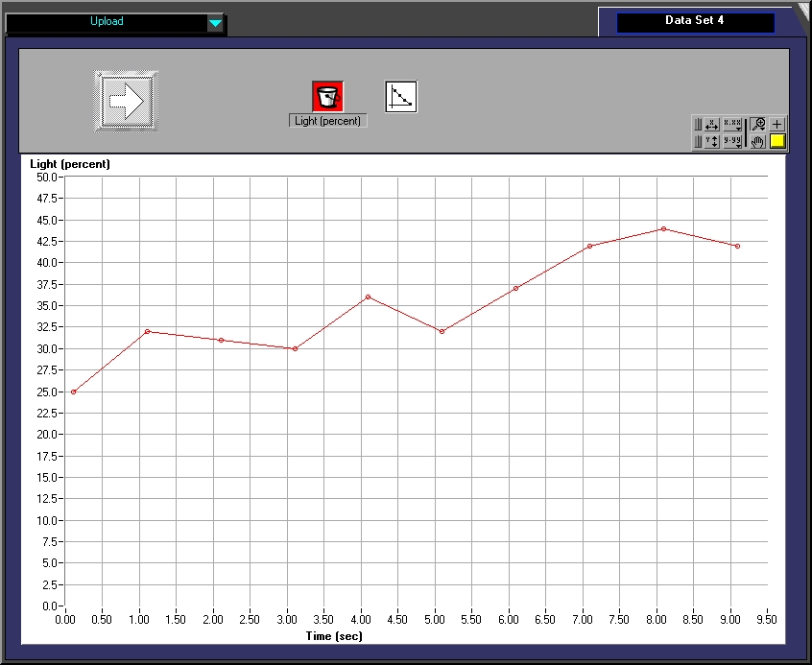Screen dimensions: 812x665
Task: Toggle the Y scale lock
Action: coord(698,141)
